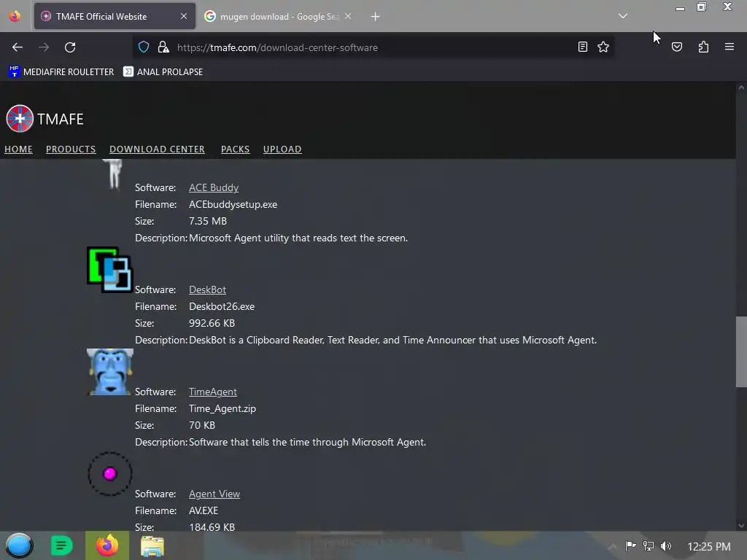
Task: View site security lock information
Action: pyautogui.click(x=163, y=47)
